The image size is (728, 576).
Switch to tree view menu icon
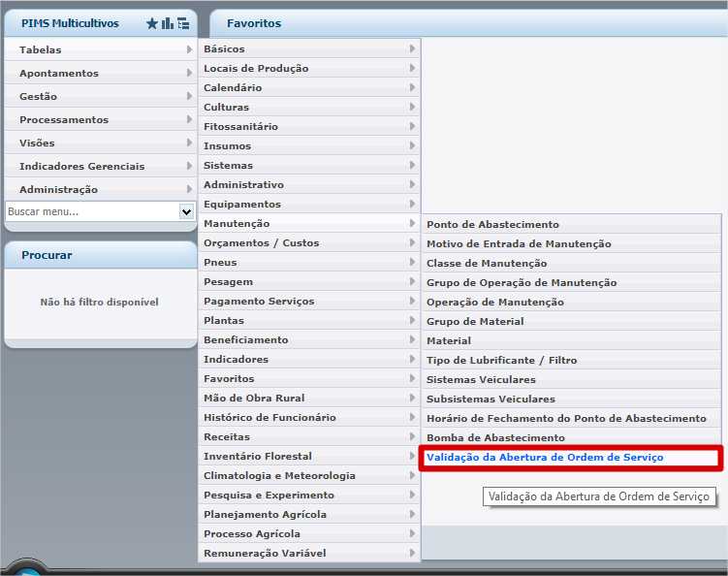click(x=183, y=23)
